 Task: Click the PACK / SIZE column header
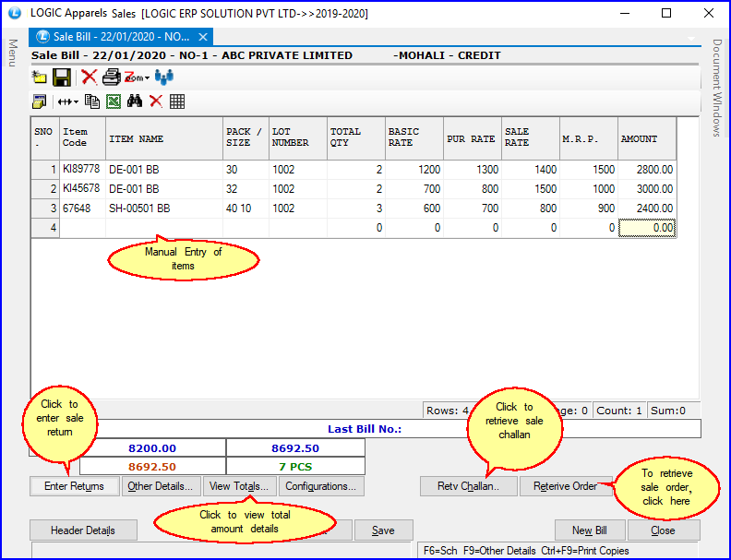click(x=246, y=138)
